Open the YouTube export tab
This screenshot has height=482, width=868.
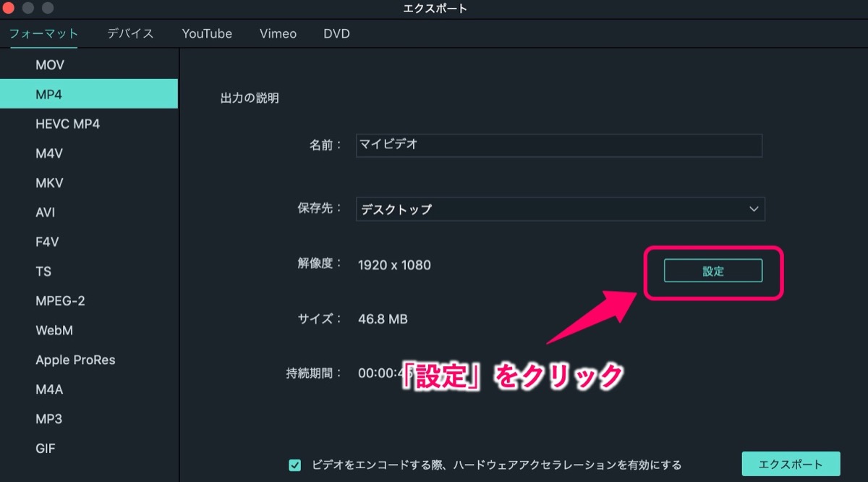(x=207, y=33)
